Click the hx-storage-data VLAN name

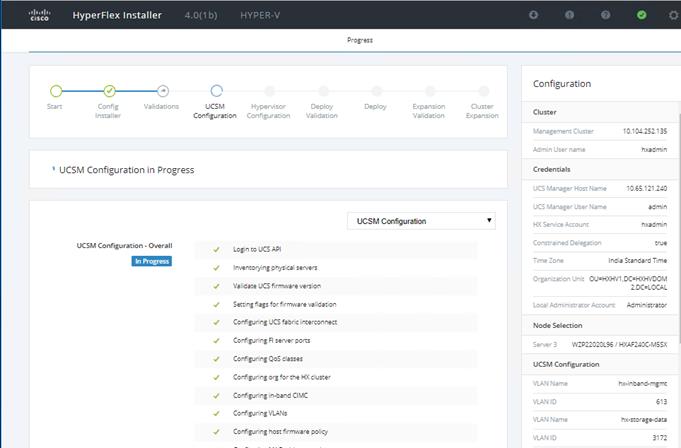tap(644, 419)
